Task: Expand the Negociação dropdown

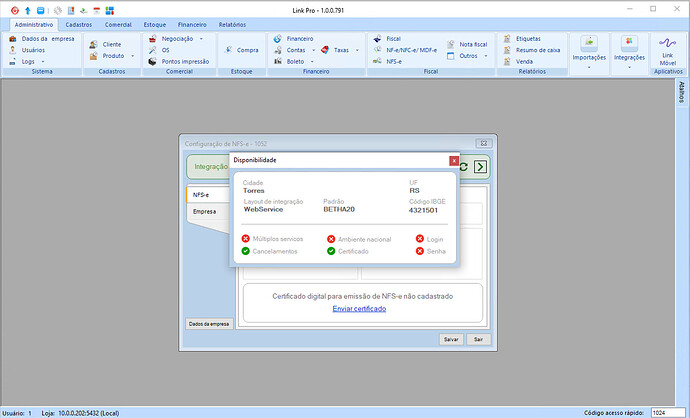Action: click(200, 38)
